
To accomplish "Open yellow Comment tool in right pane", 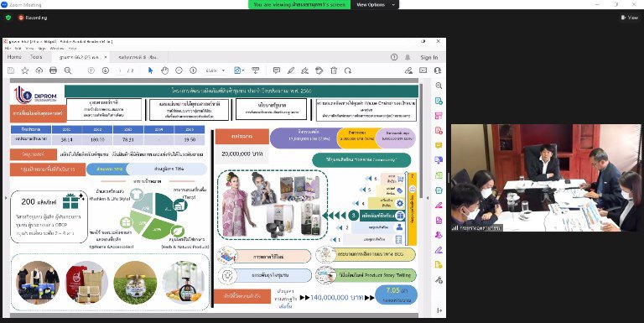I will point(439,145).
